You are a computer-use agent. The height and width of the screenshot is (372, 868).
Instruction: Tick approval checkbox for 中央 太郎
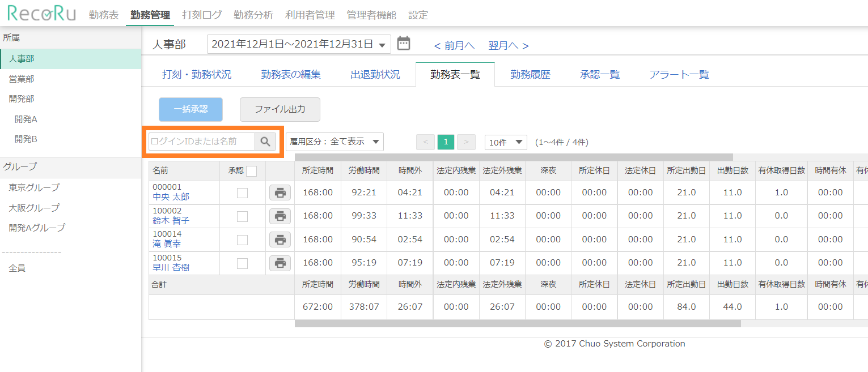(242, 193)
